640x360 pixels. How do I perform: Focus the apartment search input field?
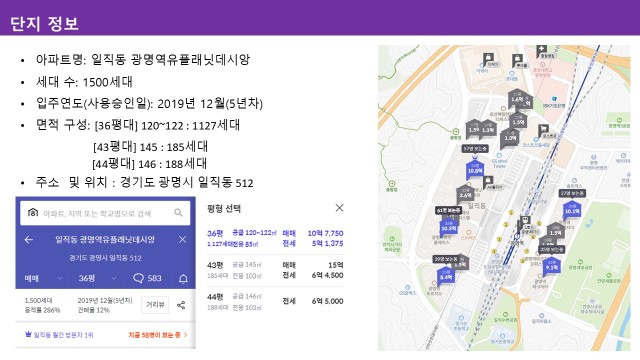(105, 213)
